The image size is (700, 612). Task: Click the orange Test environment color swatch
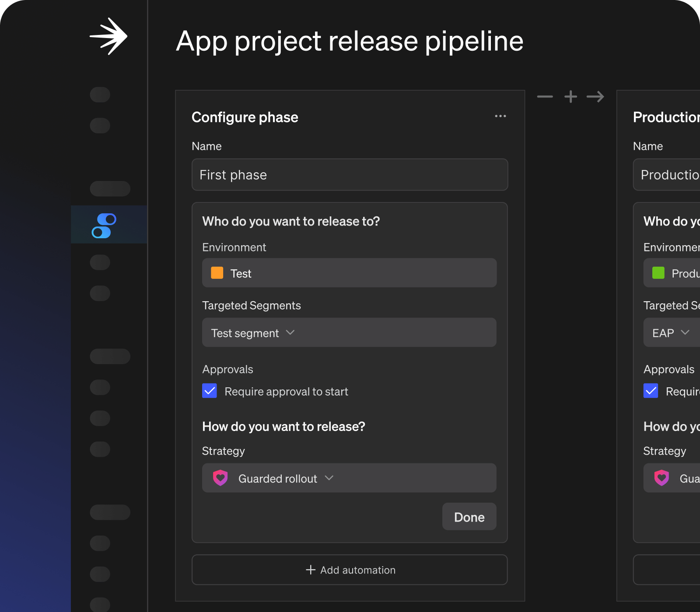click(217, 273)
